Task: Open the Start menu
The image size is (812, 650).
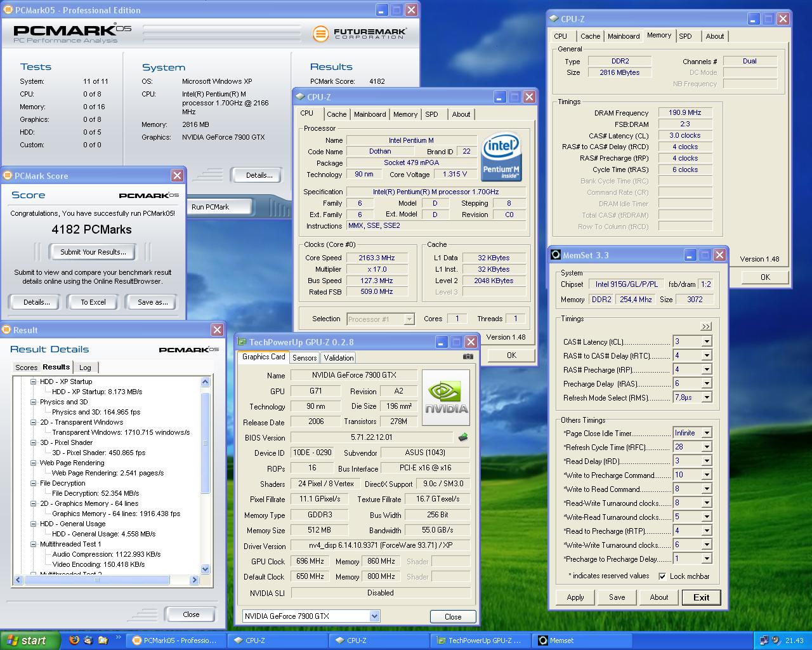Action: 30,640
